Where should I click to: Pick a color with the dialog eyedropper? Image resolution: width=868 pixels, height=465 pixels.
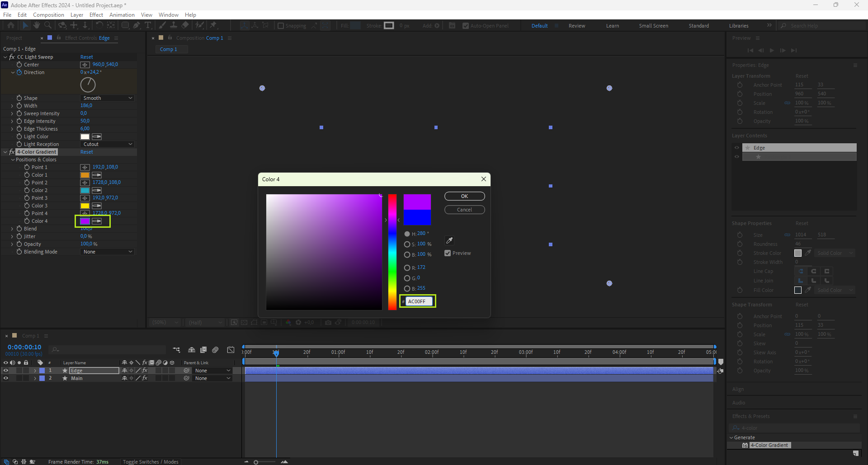449,240
